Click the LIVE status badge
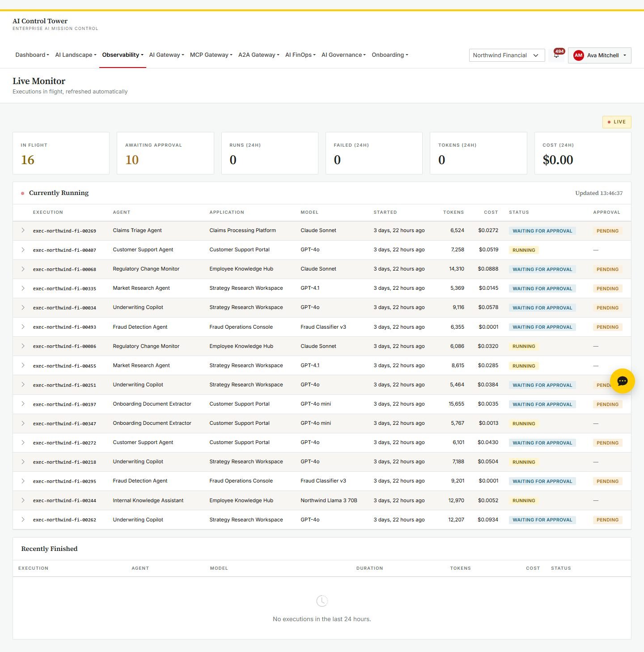The width and height of the screenshot is (644, 652). [617, 122]
